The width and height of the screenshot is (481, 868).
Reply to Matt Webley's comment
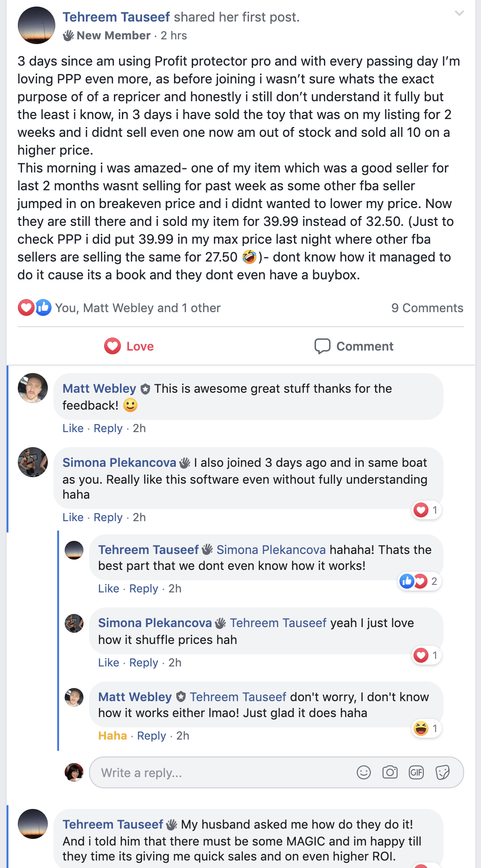(x=107, y=428)
